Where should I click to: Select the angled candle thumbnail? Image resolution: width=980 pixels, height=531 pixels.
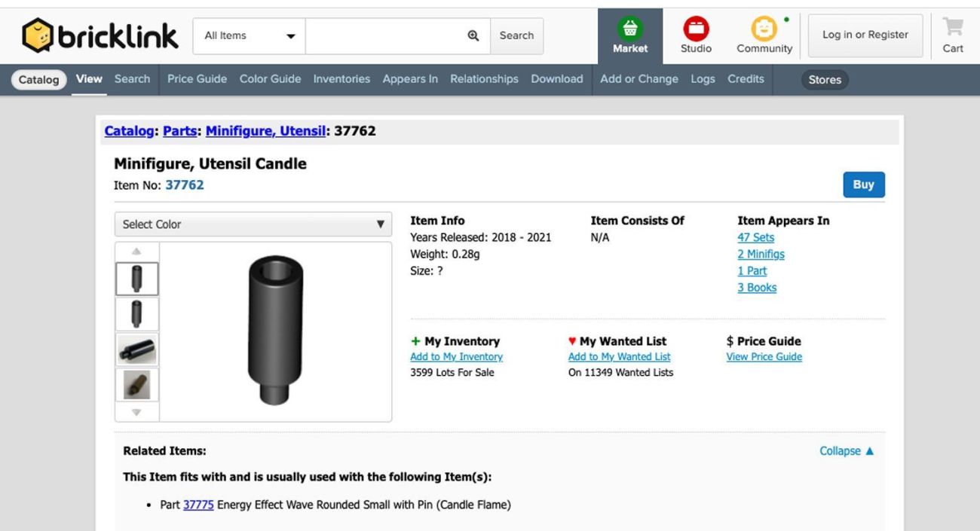click(x=137, y=349)
